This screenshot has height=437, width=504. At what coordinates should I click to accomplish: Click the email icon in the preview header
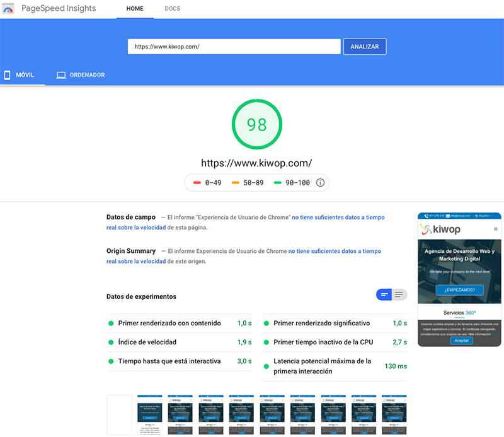447,215
